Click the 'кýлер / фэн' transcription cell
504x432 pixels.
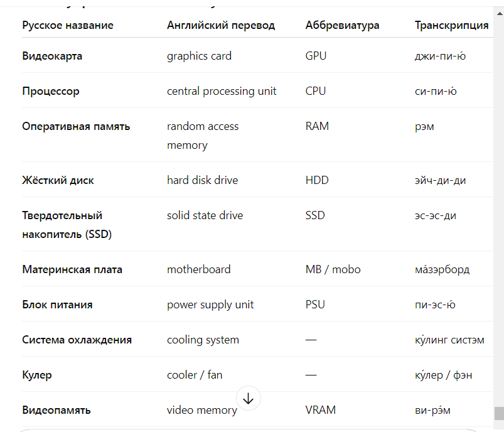[443, 375]
